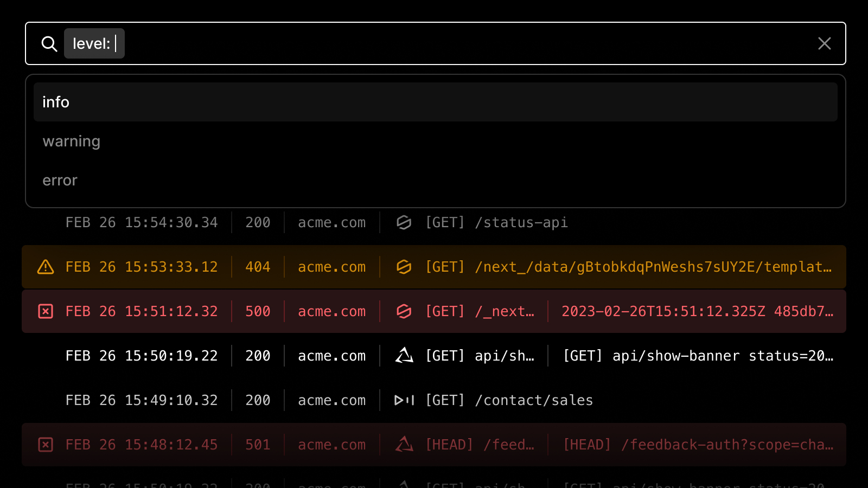Click the search magnifier icon
The height and width of the screenshot is (488, 868).
(x=49, y=43)
